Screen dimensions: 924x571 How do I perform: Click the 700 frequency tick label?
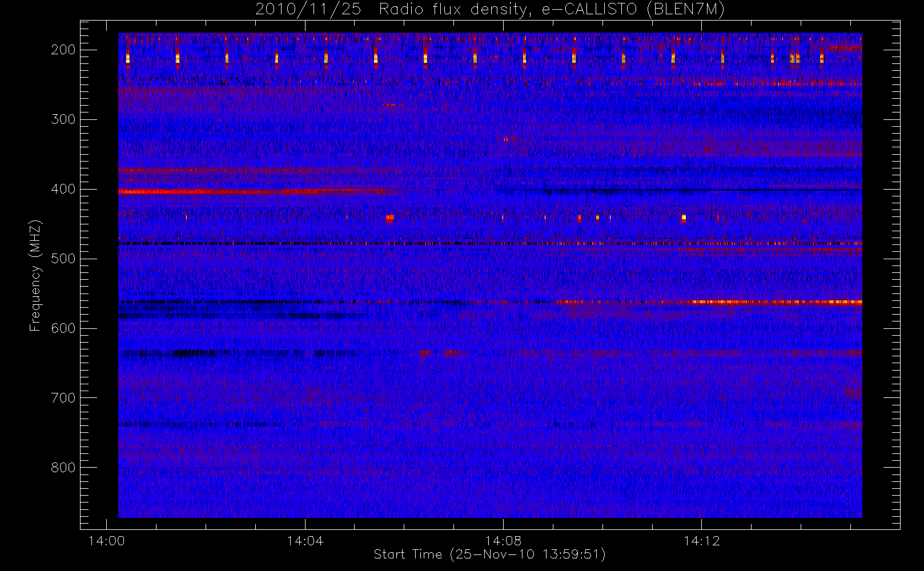(x=63, y=398)
